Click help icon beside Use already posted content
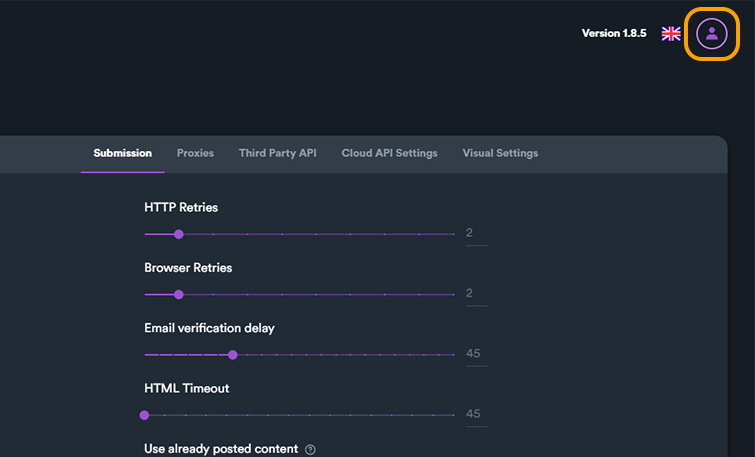This screenshot has width=755, height=457. click(x=310, y=450)
